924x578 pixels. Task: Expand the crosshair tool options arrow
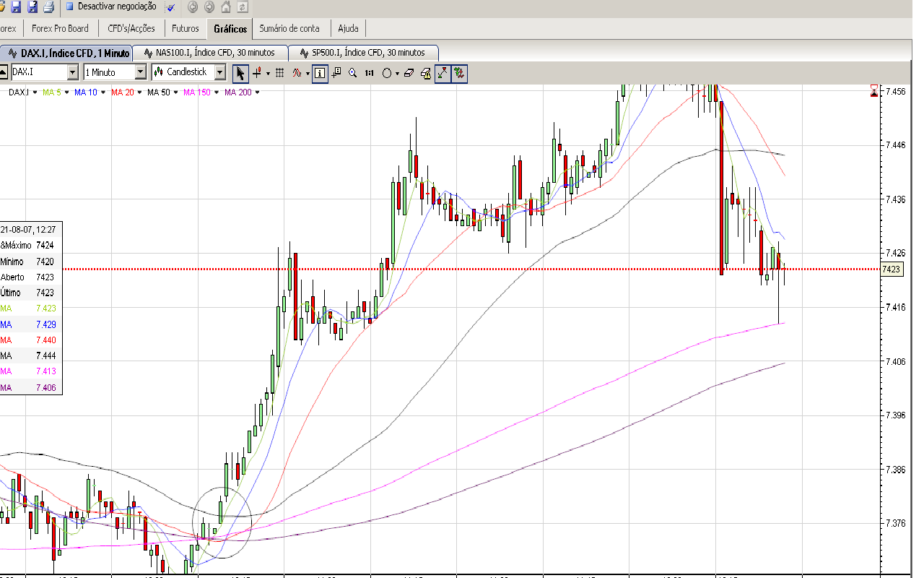pos(268,74)
